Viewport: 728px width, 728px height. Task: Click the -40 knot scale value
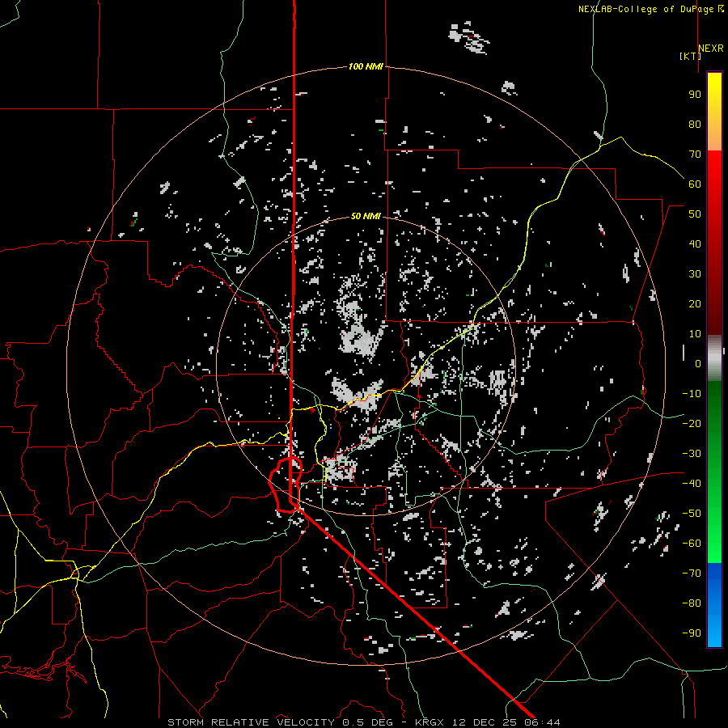692,484
